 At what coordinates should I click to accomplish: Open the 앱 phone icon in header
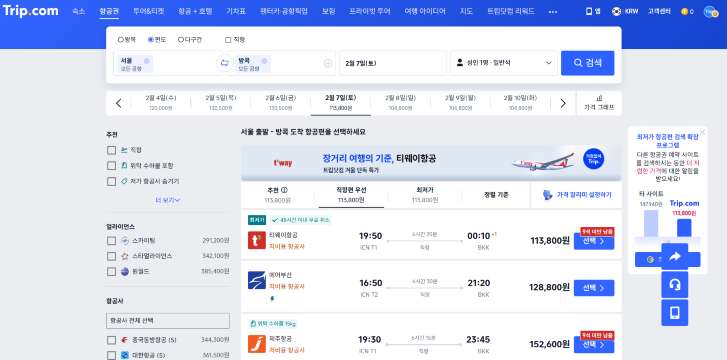(x=589, y=12)
